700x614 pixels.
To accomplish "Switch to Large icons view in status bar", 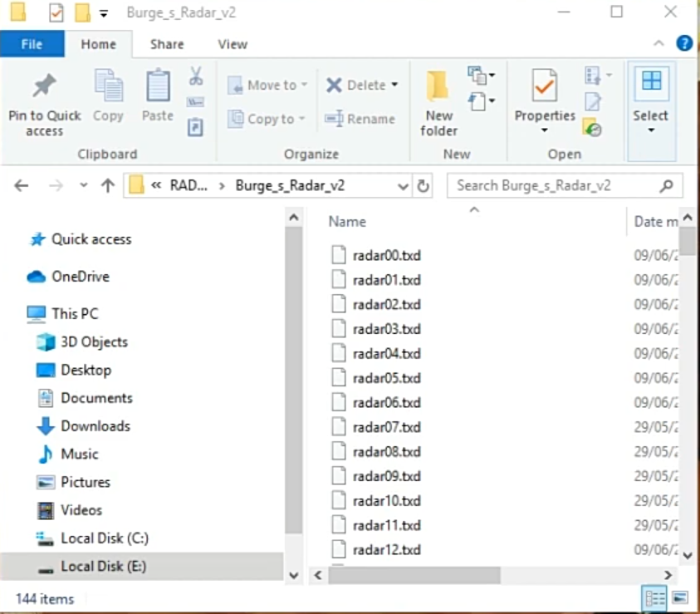I will 680,597.
